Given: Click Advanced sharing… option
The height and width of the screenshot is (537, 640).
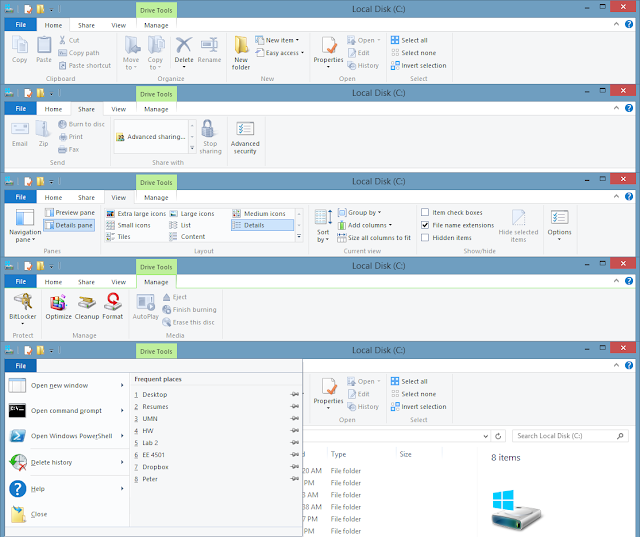Looking at the screenshot, I should coord(151,137).
